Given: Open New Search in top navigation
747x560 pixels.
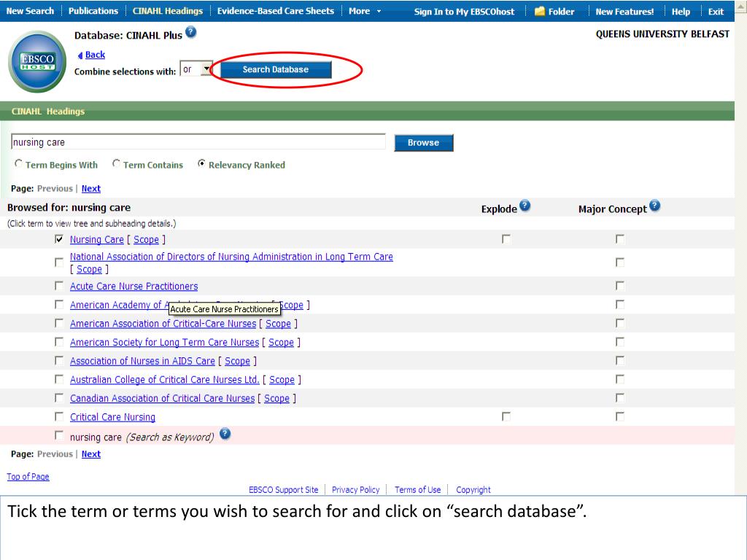Looking at the screenshot, I should pyautogui.click(x=30, y=11).
